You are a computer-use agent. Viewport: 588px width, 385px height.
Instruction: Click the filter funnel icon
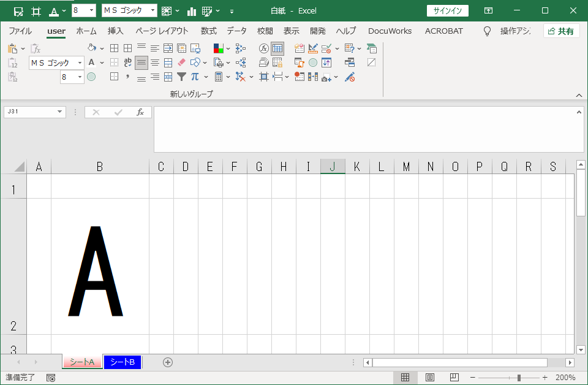181,77
